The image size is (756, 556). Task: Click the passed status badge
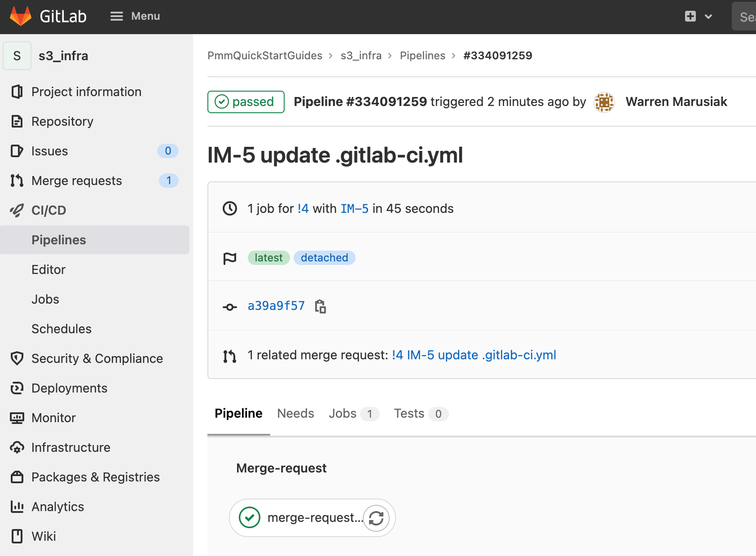coord(246,101)
